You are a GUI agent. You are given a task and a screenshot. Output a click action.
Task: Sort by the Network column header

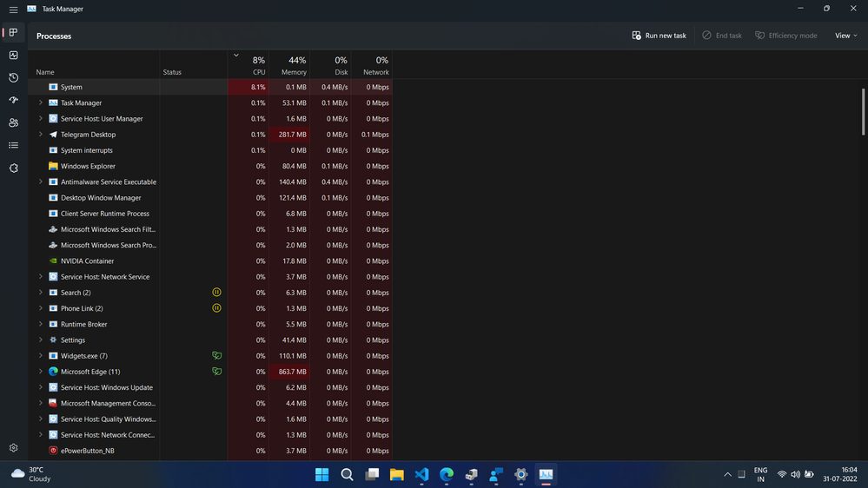click(372, 65)
